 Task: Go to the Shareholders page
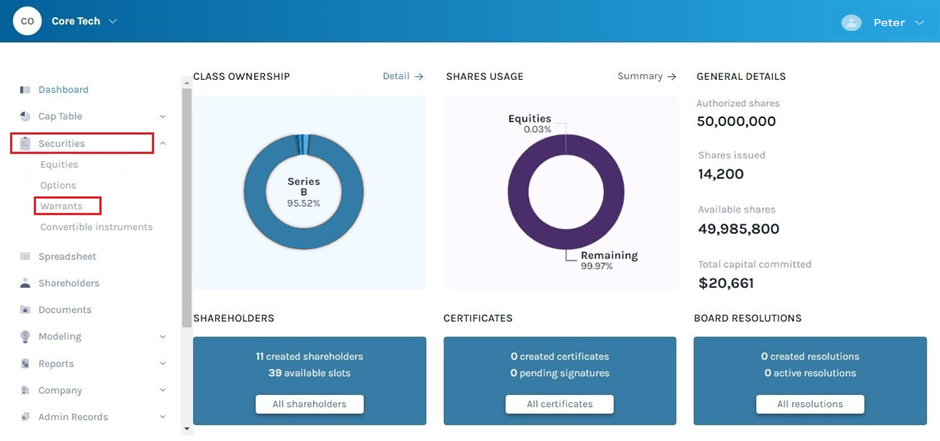tap(69, 283)
